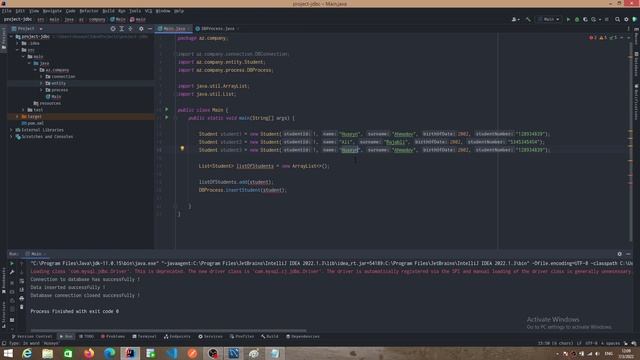Open IDE settings gear in top toolbar
640x360 pixels.
coord(626,19)
